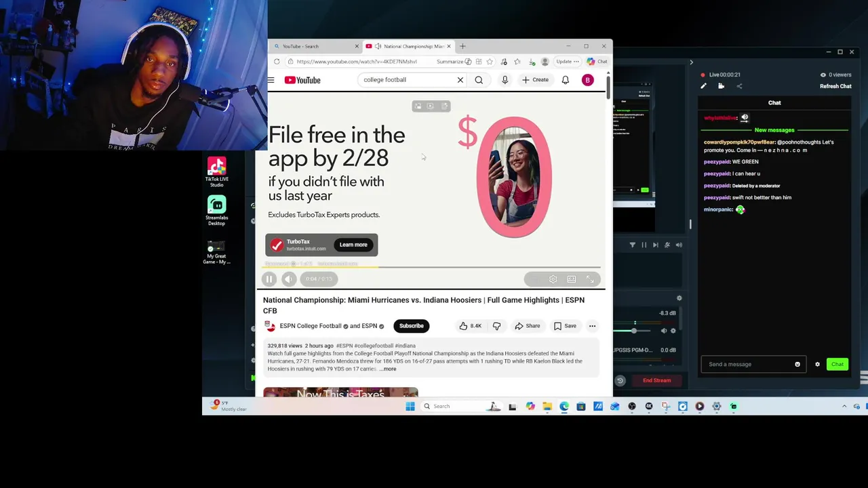This screenshot has width=868, height=488.
Task: Like the video with 8.4K likes
Action: pos(470,326)
